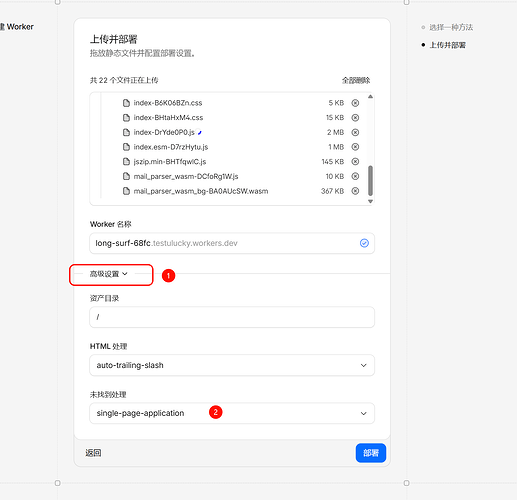Viewport: 517px width, 500px height.
Task: Remove index-B6K06BZn.css from upload list
Action: 355,103
